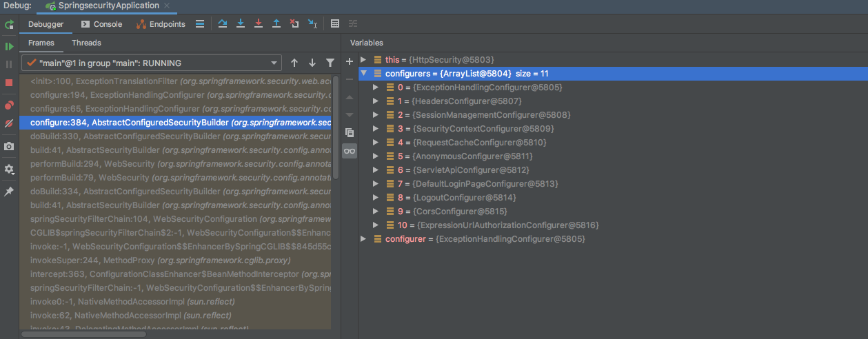Screen dimensions: 868x339
Task: Force Step Into with the red arrow
Action: (259, 23)
